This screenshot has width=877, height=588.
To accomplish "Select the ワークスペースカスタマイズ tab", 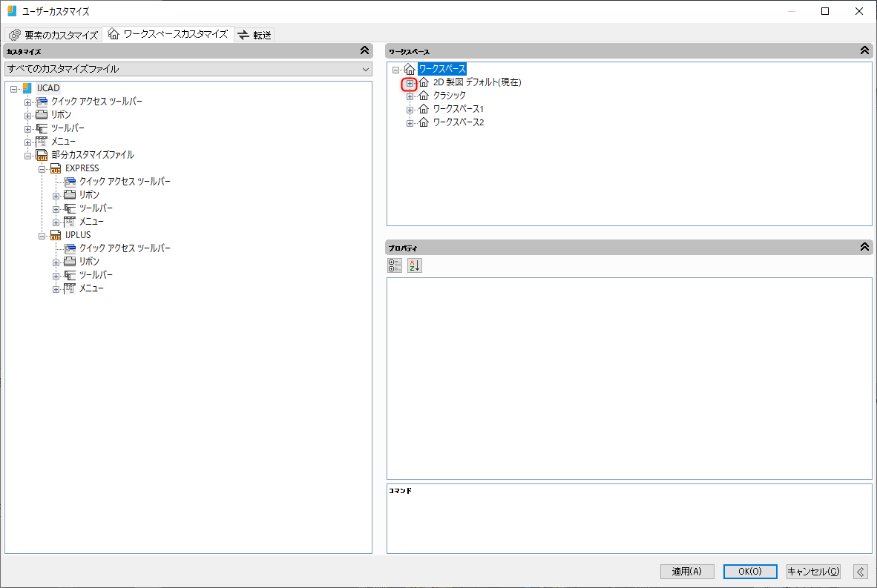I will pos(168,34).
